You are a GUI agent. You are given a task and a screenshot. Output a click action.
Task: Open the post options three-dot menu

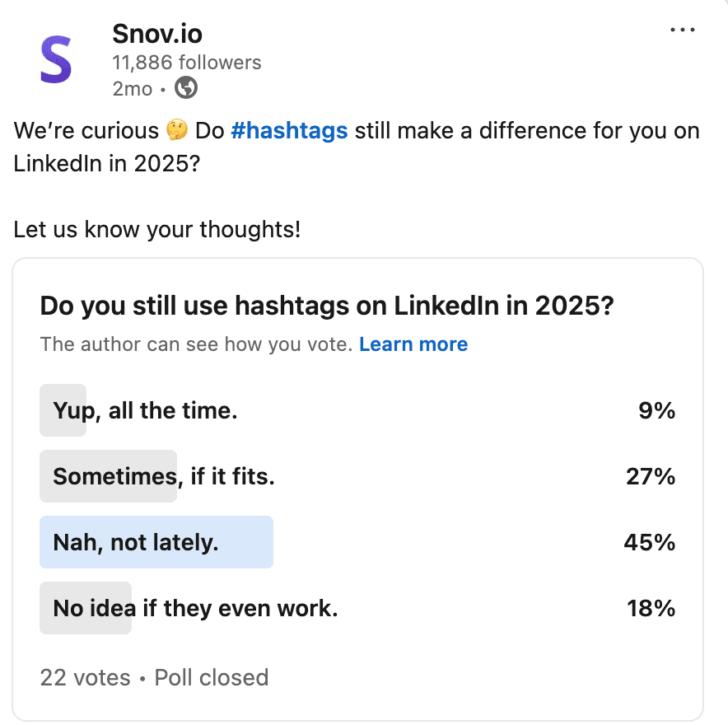(683, 30)
